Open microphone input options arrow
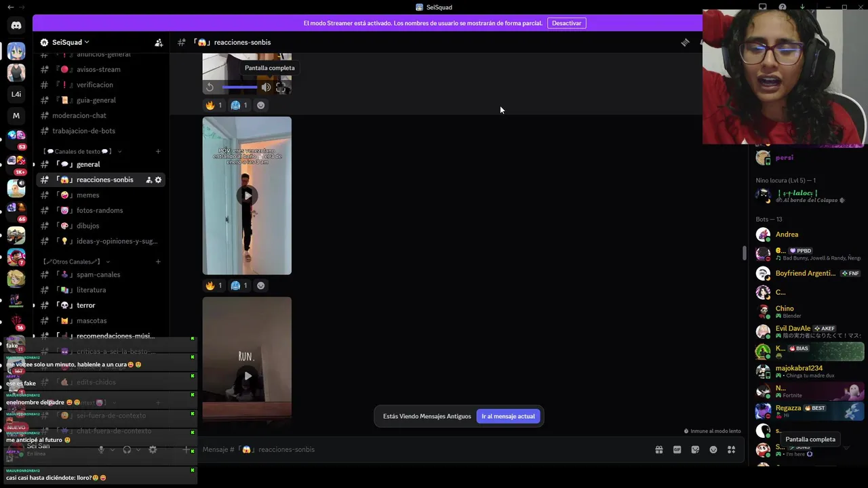Image resolution: width=868 pixels, height=488 pixels. (x=113, y=449)
